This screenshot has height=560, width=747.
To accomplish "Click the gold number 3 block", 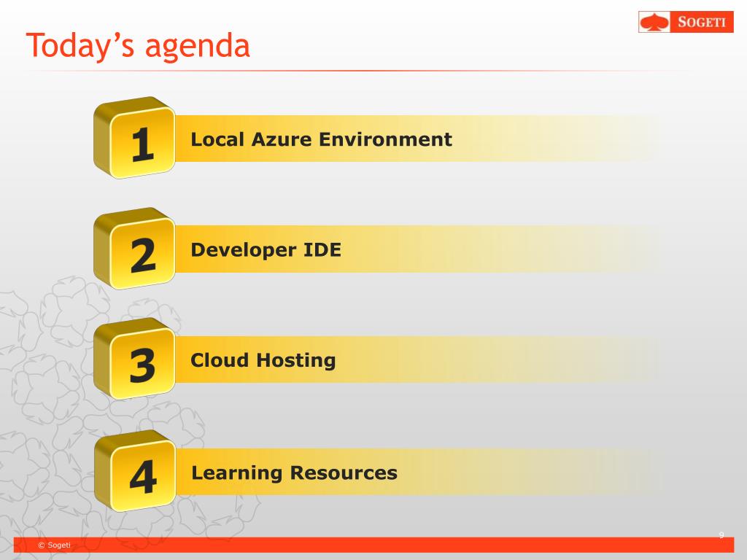I will (x=135, y=359).
